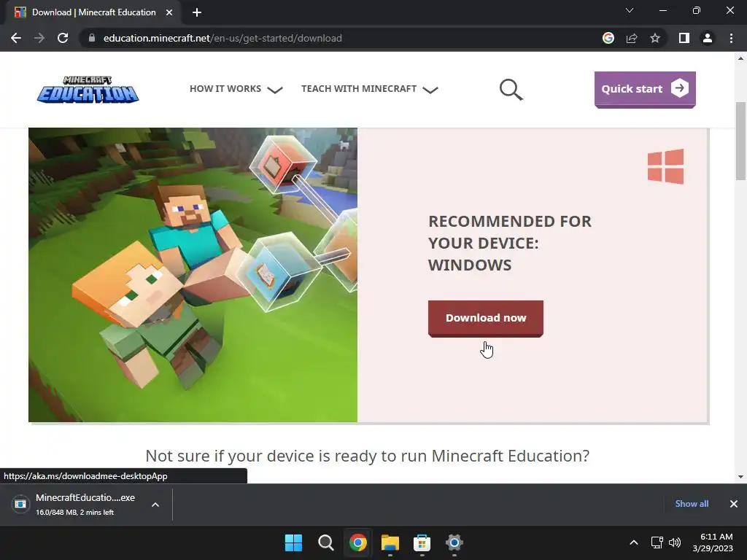The image size is (747, 560).
Task: Click 'RECOMMENDED FOR YOUR DEVICE: WINDOWS' heading
Action: point(510,244)
